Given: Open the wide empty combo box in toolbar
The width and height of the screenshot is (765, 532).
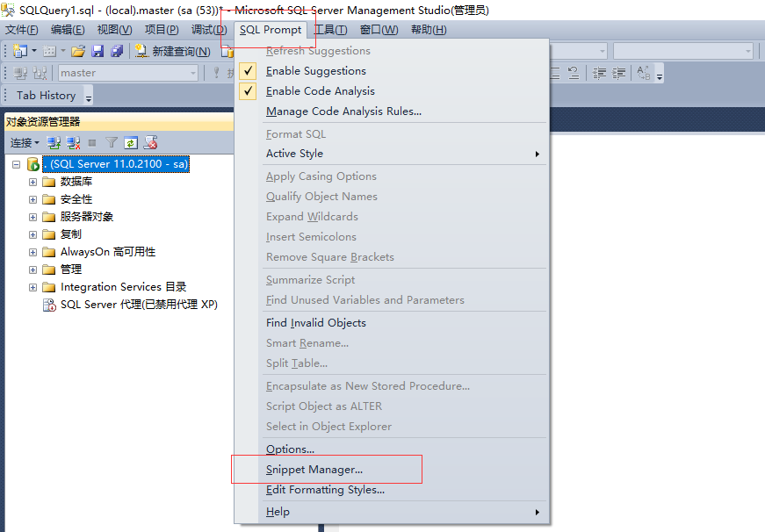Looking at the screenshot, I should tap(683, 51).
